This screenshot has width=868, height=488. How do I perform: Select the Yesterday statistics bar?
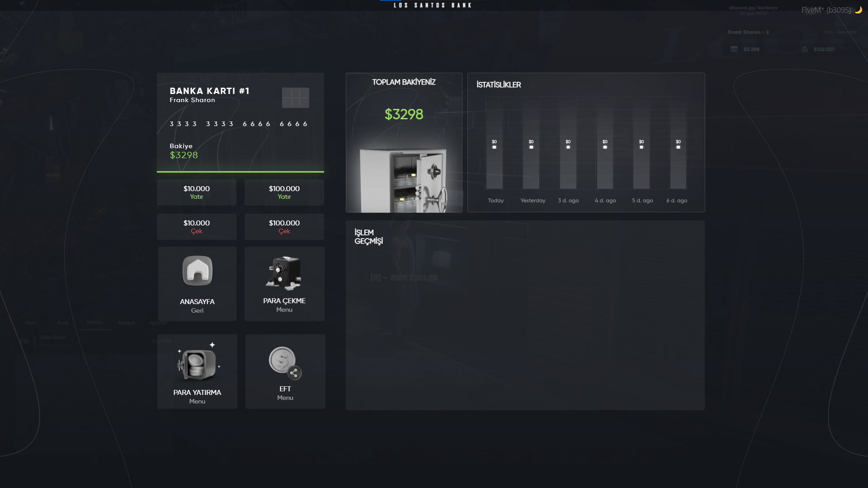(531, 143)
